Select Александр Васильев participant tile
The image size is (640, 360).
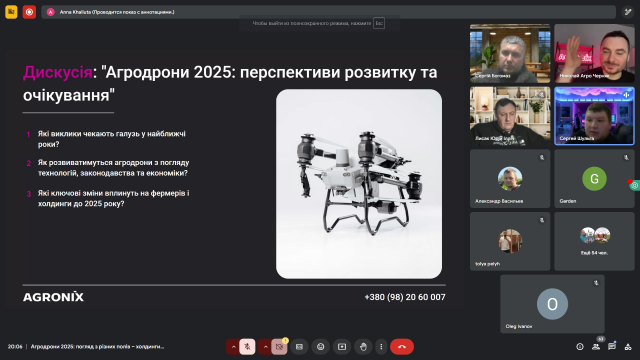tap(510, 178)
